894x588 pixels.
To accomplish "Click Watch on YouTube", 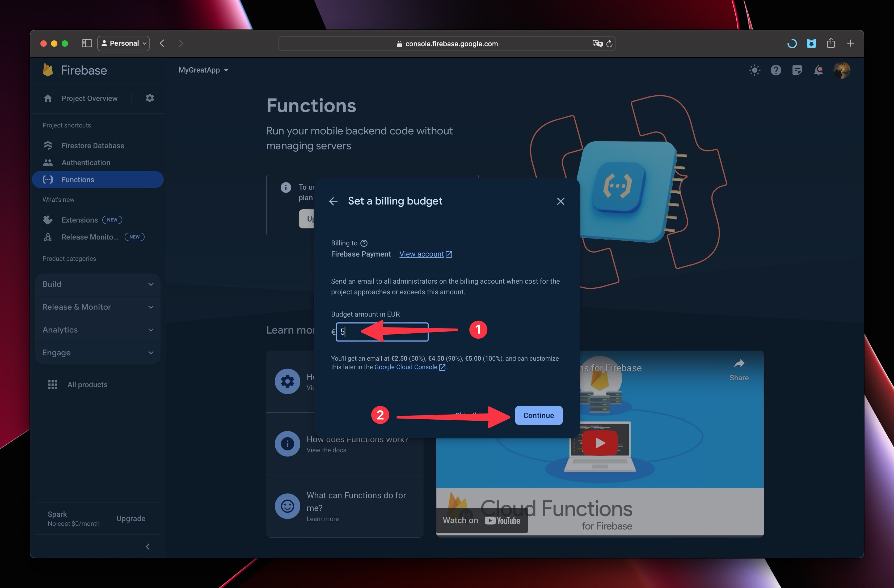I will tap(481, 520).
